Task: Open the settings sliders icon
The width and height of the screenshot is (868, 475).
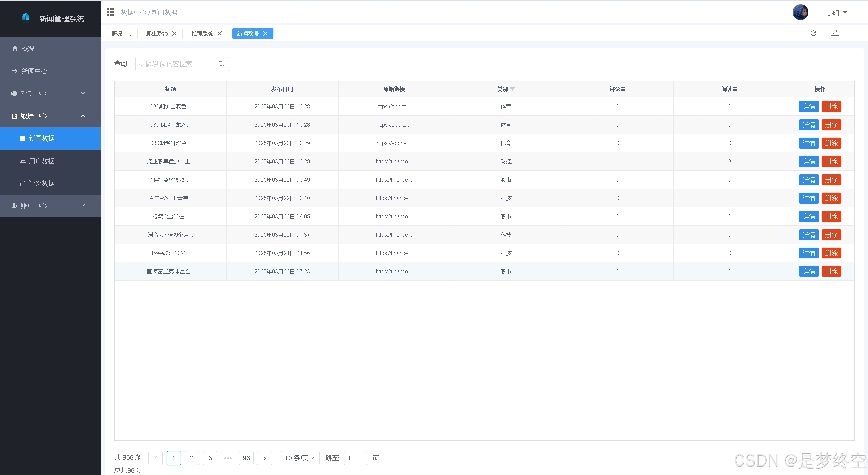Action: [835, 33]
